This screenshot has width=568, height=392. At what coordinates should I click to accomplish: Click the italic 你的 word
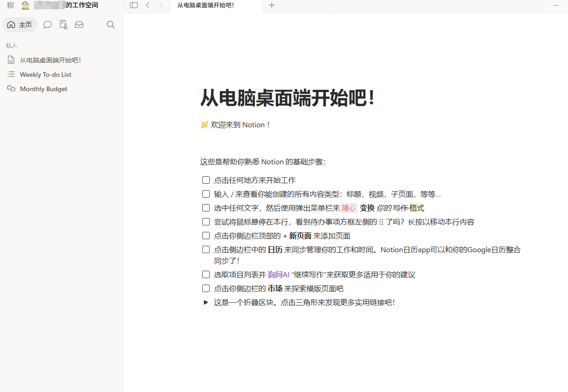tap(384, 208)
